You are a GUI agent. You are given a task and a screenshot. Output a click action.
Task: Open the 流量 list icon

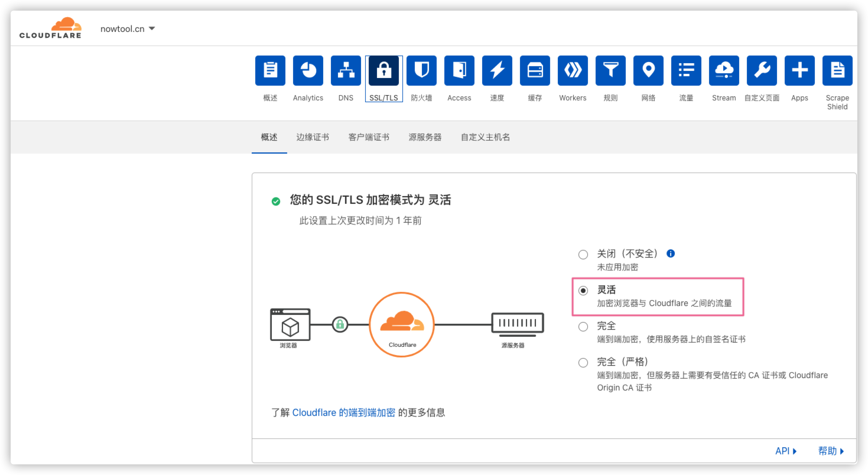686,70
